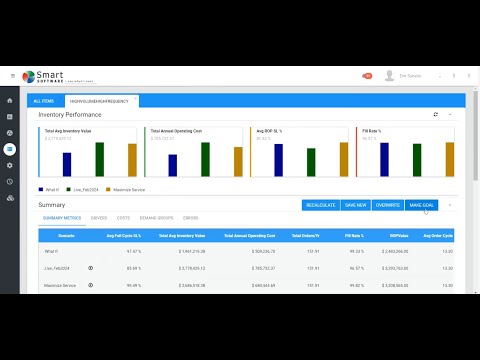Sort by Fill Rate % column header

click(354, 236)
